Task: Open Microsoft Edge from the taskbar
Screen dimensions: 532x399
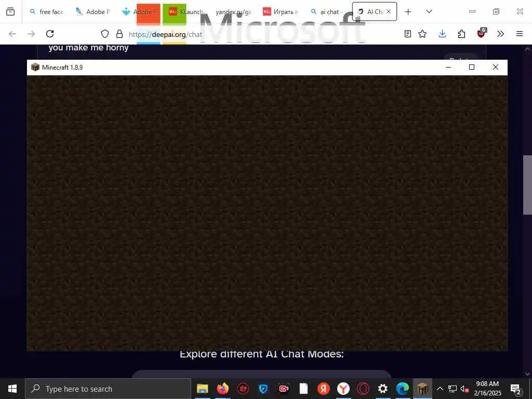Action: pos(403,389)
